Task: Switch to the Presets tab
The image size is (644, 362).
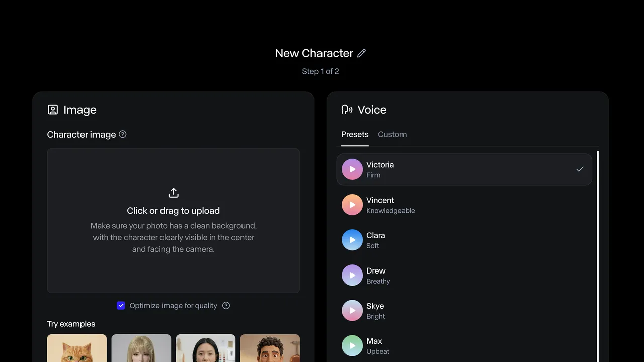Action: tap(355, 134)
